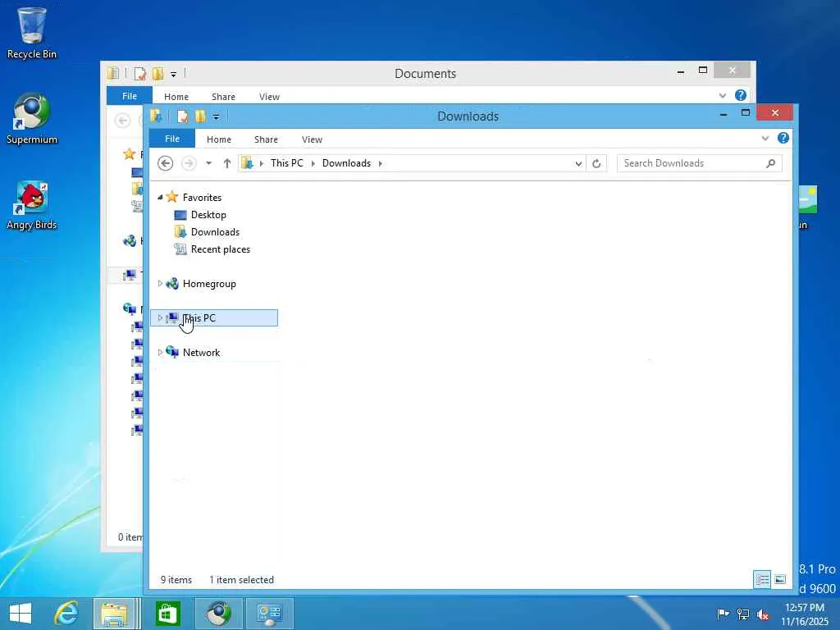Open Share tab in Downloads window
The image size is (840, 630).
click(266, 139)
